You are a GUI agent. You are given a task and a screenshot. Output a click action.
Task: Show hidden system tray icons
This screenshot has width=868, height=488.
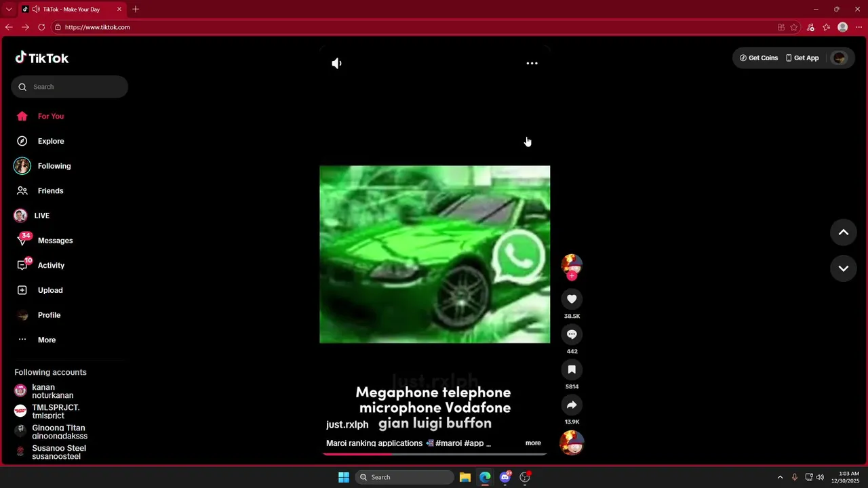780,477
